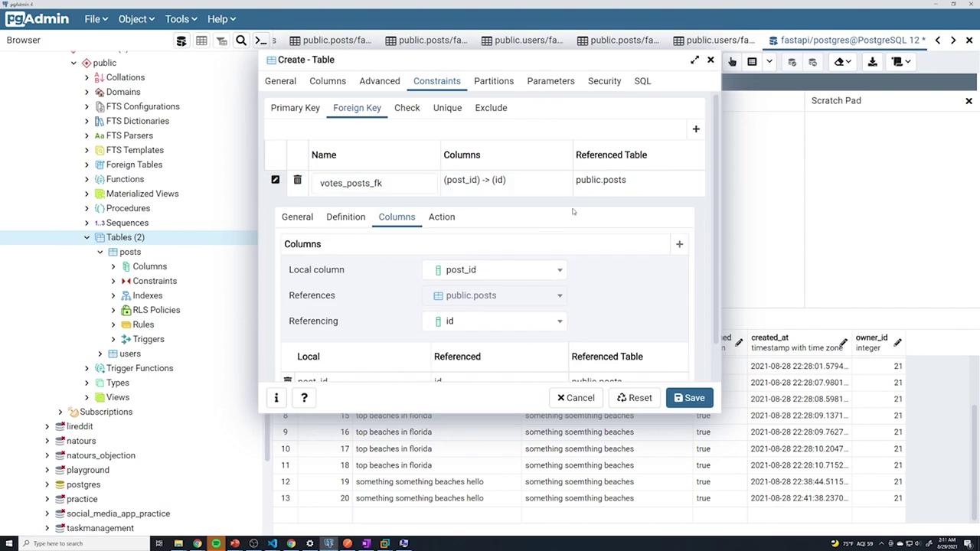This screenshot has width=980, height=551.
Task: Click the rollback icon in query toolbar
Action: [812, 62]
